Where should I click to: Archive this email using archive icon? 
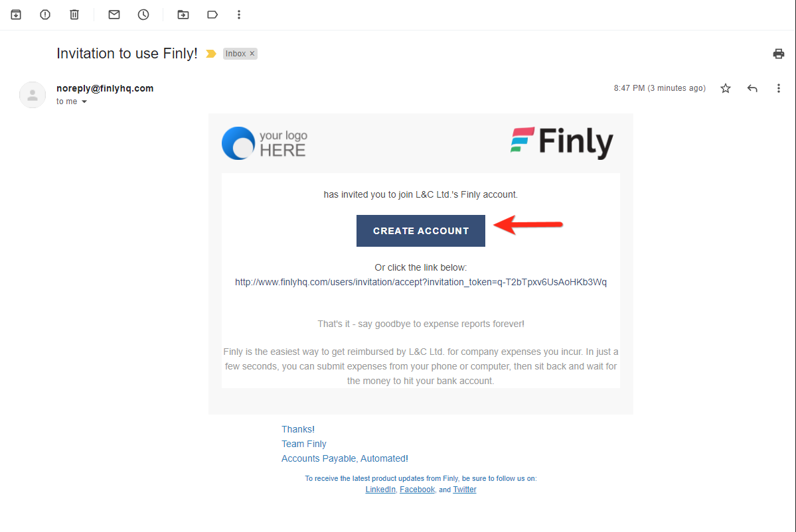coord(16,15)
